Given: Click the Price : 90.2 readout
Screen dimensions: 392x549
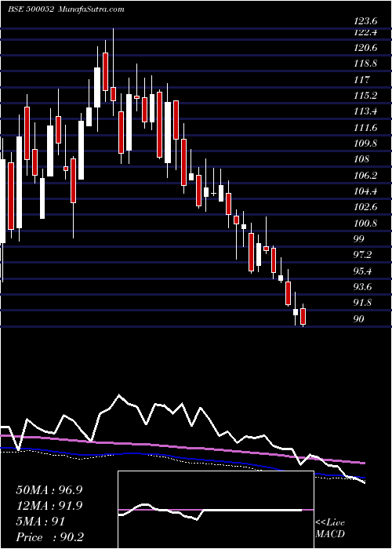Looking at the screenshot, I should (x=49, y=537).
